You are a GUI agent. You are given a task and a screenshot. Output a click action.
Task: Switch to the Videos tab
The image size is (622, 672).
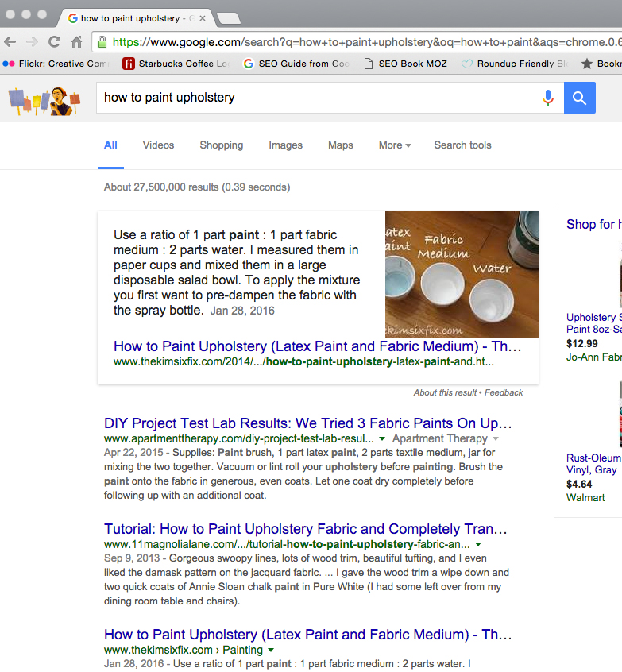point(158,145)
